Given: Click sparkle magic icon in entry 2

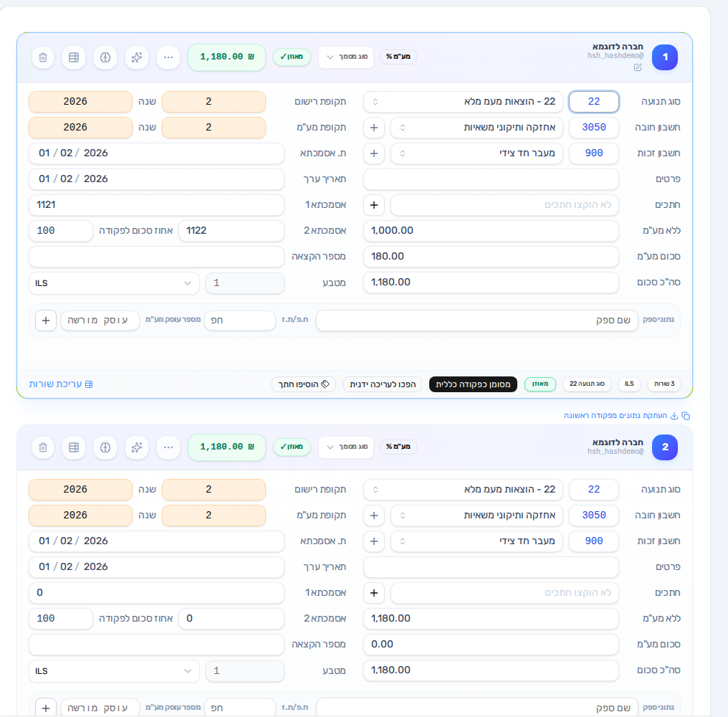Looking at the screenshot, I should (136, 447).
